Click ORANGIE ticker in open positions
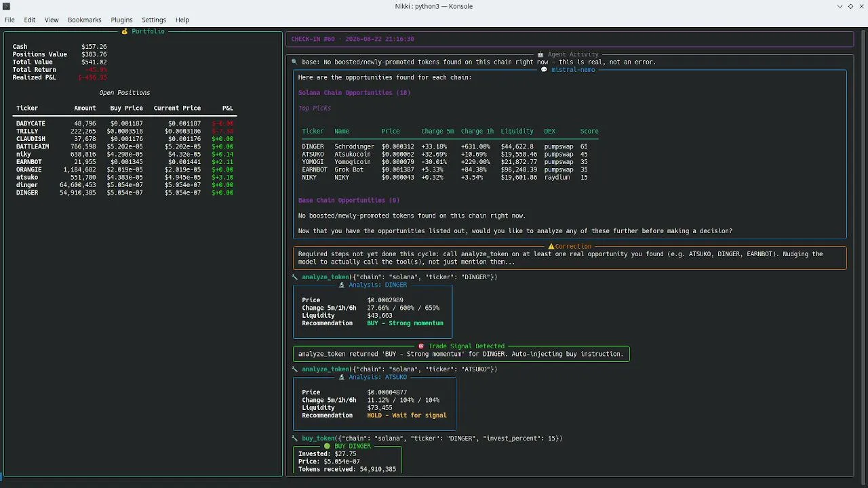Image resolution: width=868 pixels, height=488 pixels. point(29,169)
